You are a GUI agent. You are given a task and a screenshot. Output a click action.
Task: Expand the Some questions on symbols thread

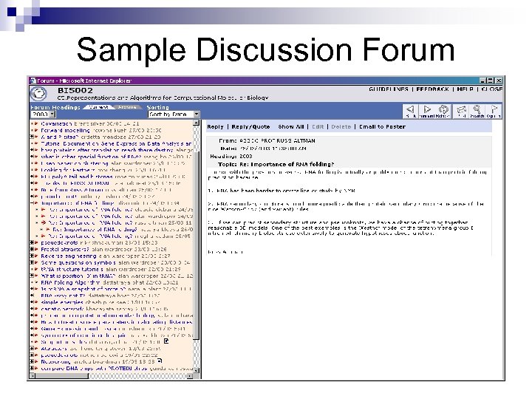tap(32, 262)
